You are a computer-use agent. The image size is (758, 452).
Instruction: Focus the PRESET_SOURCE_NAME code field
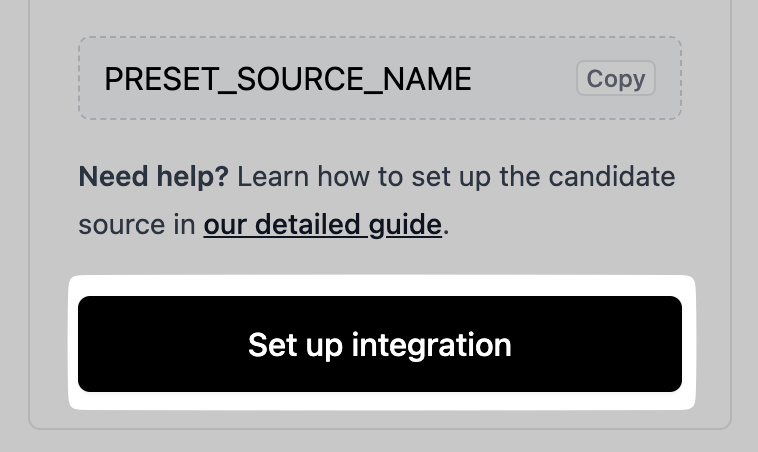tap(288, 80)
